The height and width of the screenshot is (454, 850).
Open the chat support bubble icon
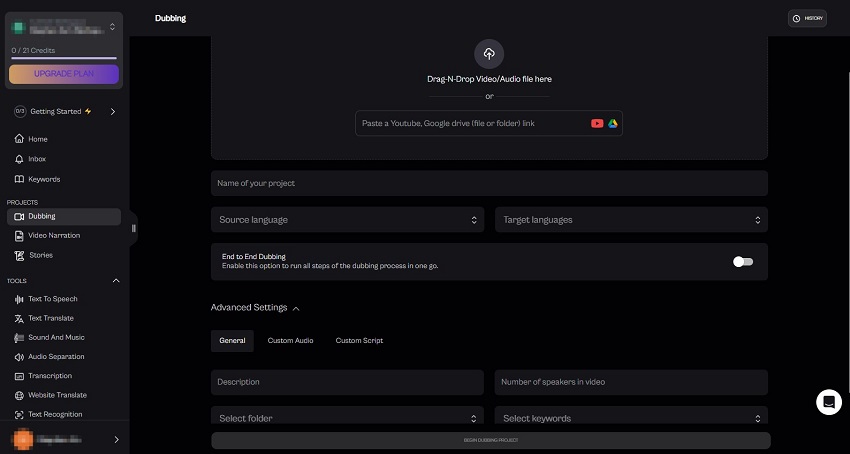tap(828, 402)
